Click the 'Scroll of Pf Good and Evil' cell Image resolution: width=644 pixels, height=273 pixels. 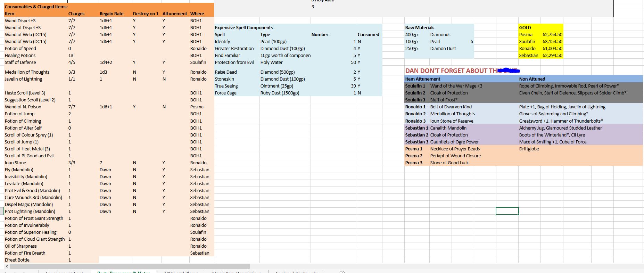tap(29, 156)
